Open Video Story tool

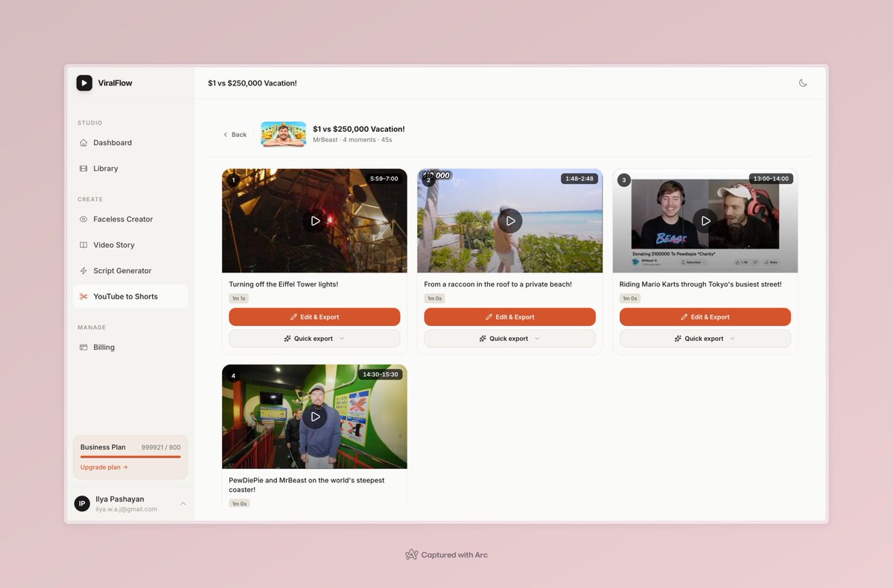(x=130, y=245)
